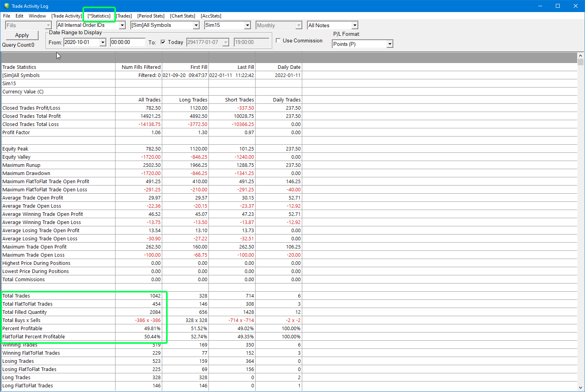Switch to the [Trades] tab
This screenshot has width=585, height=392.
coord(124,16)
